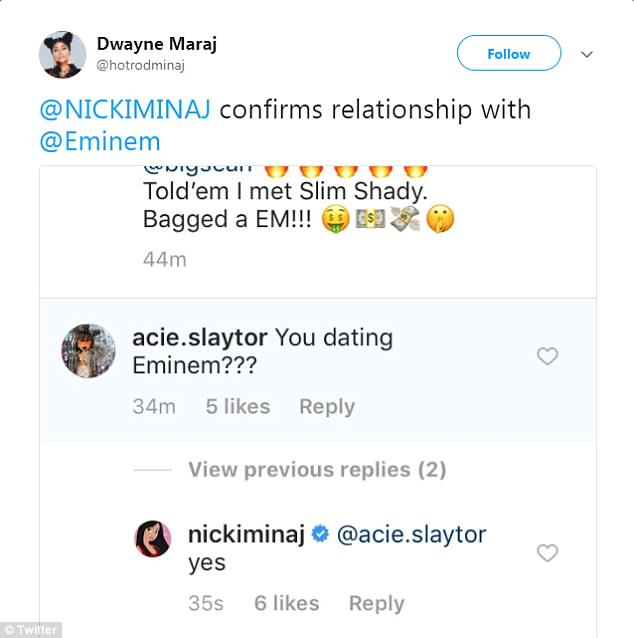Open the @NICKIMINAJ mention in the tweet

click(x=125, y=110)
